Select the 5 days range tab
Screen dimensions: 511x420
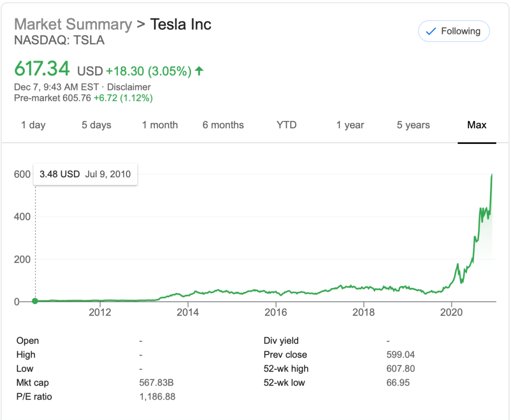(96, 125)
